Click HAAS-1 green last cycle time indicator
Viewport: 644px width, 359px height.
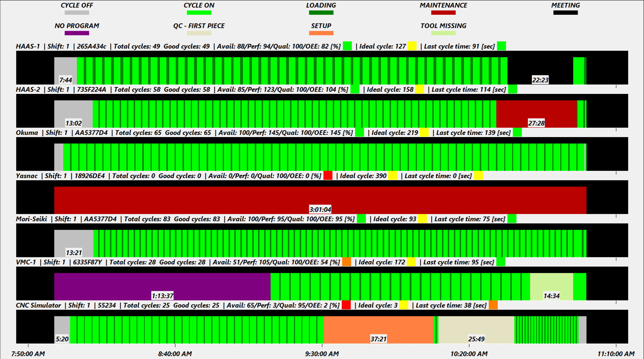[x=502, y=46]
